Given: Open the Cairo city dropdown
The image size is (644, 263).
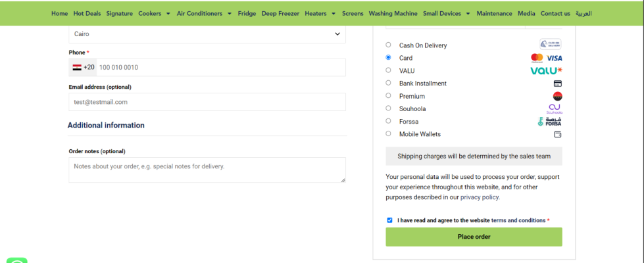Looking at the screenshot, I should (207, 34).
